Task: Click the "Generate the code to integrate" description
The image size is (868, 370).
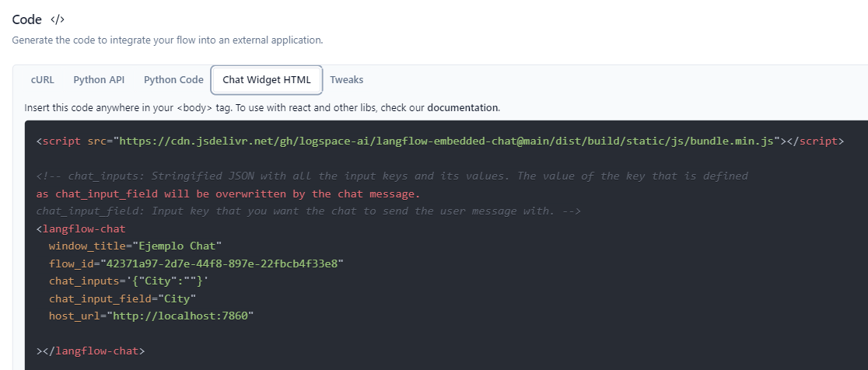Action: 167,40
